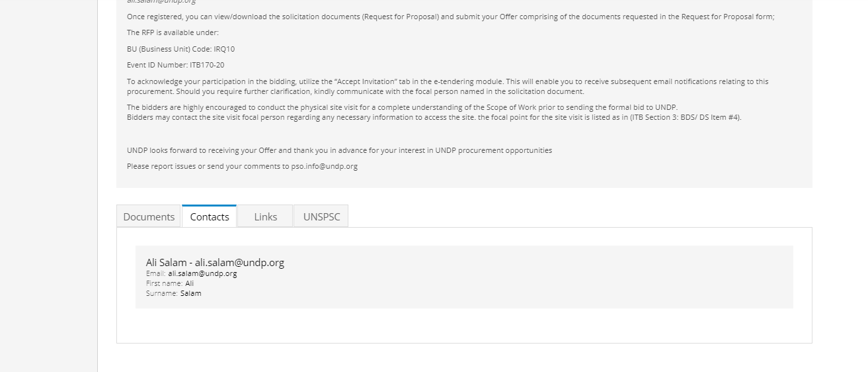Select the surname value Salam
Screen dimensions: 868x372
[191, 293]
